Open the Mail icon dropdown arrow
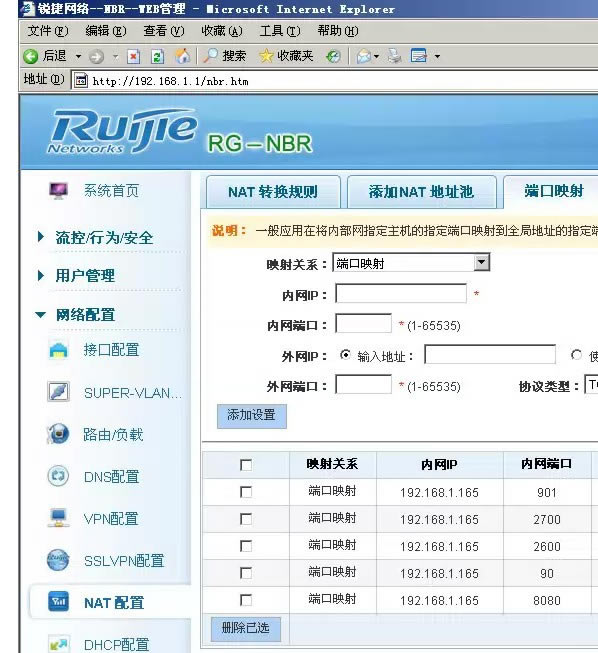The width and height of the screenshot is (598, 653). [376, 56]
